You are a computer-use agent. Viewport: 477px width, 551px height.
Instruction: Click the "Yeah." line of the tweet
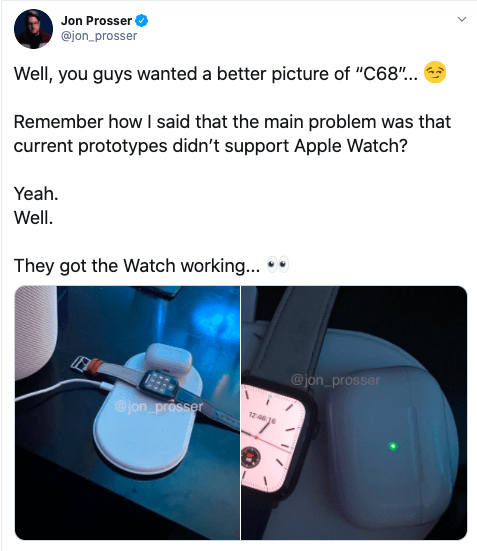[x=36, y=194]
